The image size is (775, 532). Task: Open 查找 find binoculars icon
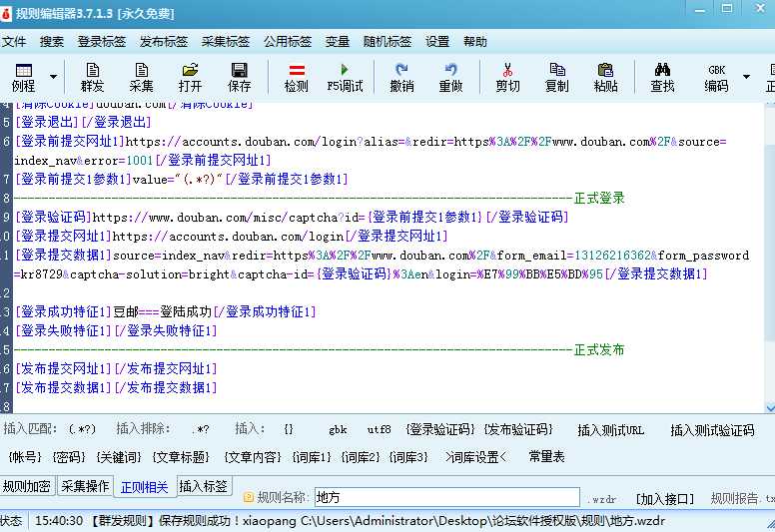[663, 78]
